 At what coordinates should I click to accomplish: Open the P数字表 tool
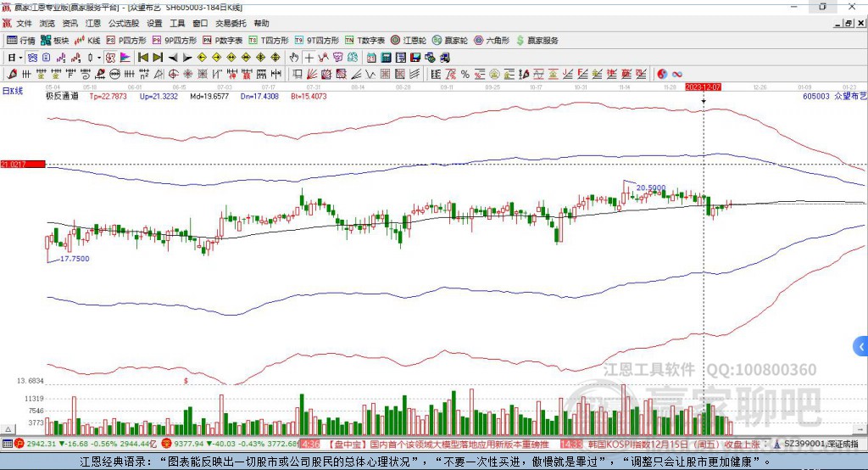pyautogui.click(x=223, y=41)
